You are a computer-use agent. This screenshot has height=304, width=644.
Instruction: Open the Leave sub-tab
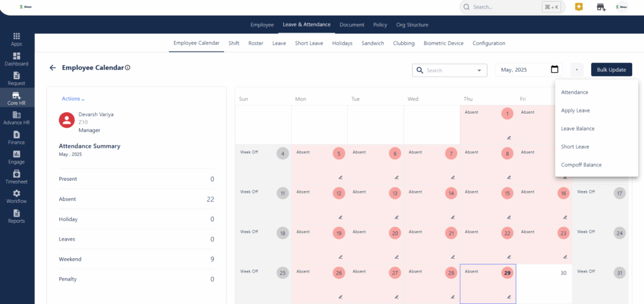tap(279, 43)
